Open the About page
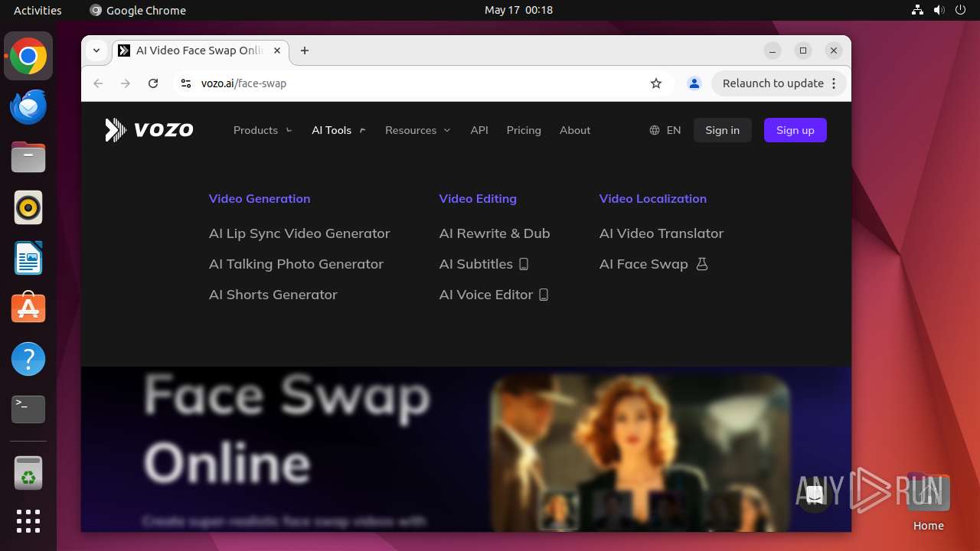Viewport: 980px width, 551px height. coord(575,130)
